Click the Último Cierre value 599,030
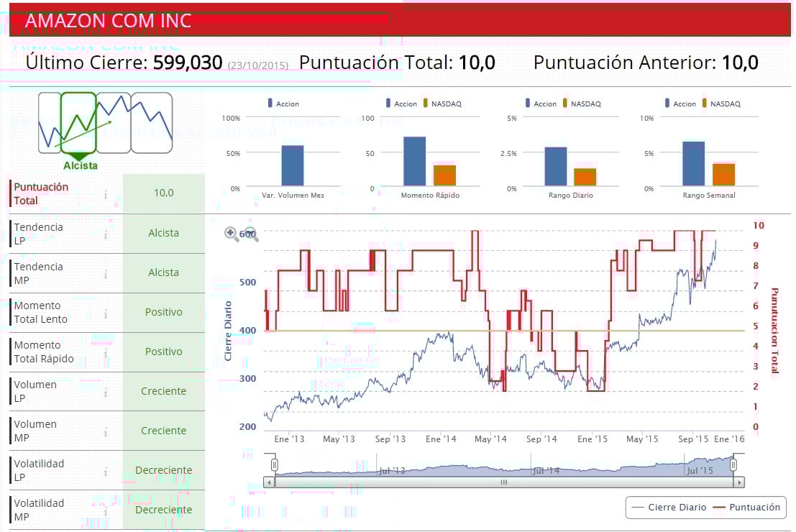This screenshot has width=796, height=532. pos(188,63)
